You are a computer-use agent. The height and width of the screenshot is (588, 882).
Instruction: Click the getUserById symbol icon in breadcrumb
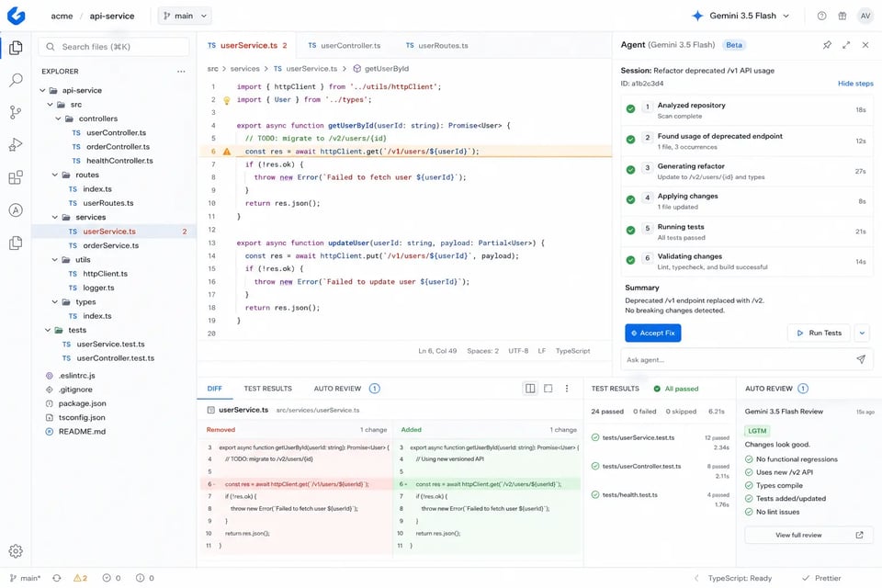pyautogui.click(x=356, y=69)
